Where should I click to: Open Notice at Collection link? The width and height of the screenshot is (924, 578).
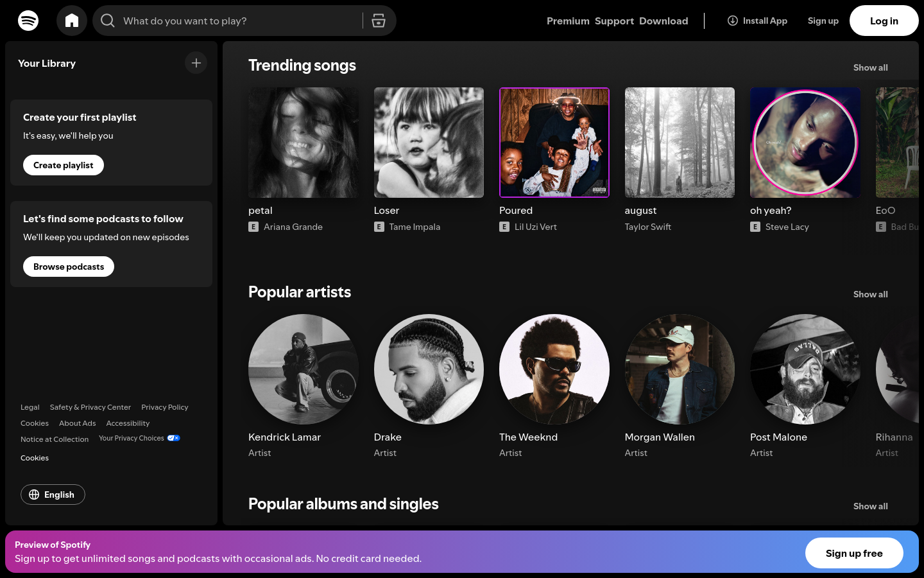(55, 439)
